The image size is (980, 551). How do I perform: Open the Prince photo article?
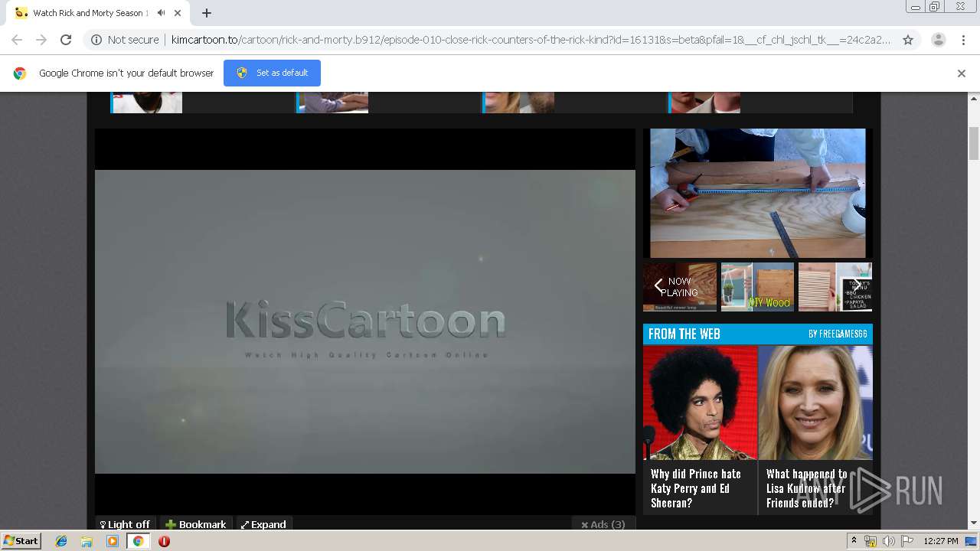[x=700, y=403]
